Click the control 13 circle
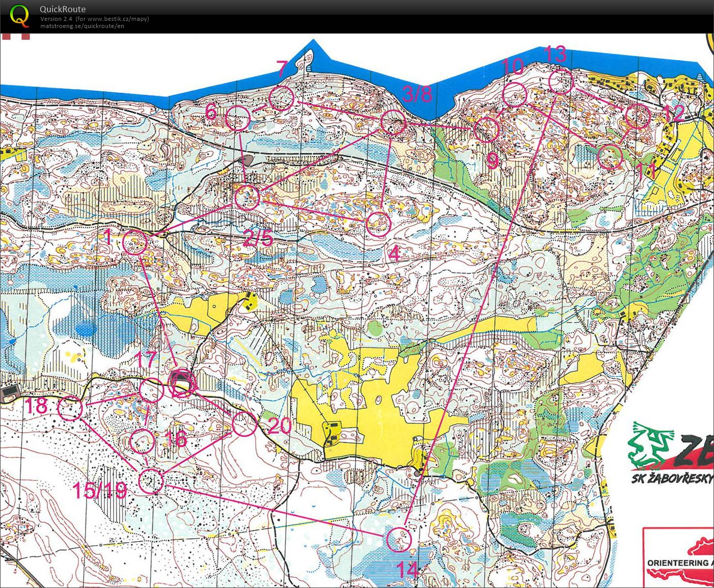Screen dimensions: 714x588 coord(561,82)
